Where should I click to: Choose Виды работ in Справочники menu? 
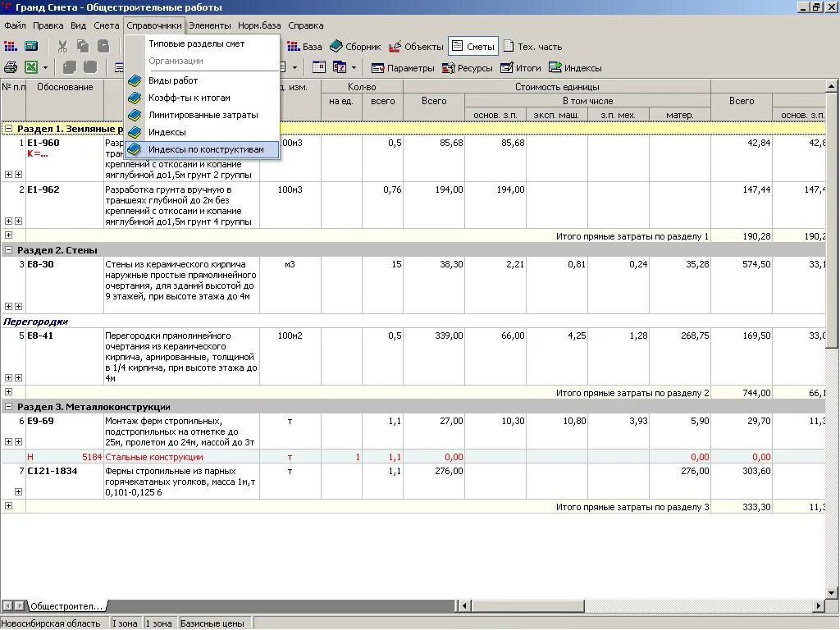(x=202, y=80)
